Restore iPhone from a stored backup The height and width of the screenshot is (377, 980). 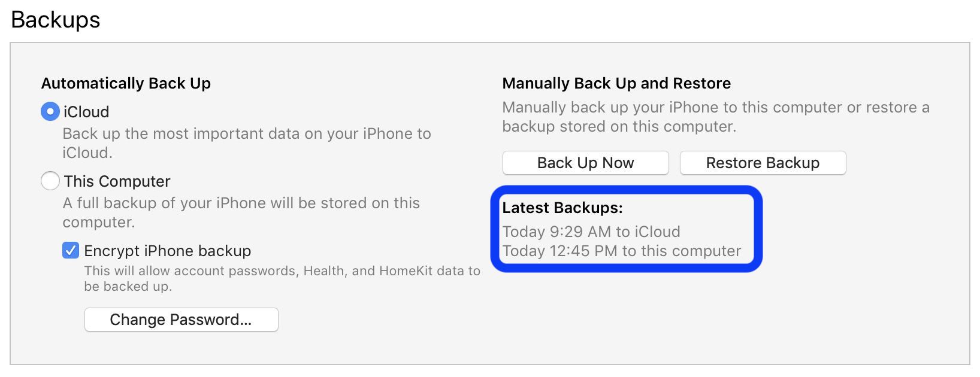762,162
